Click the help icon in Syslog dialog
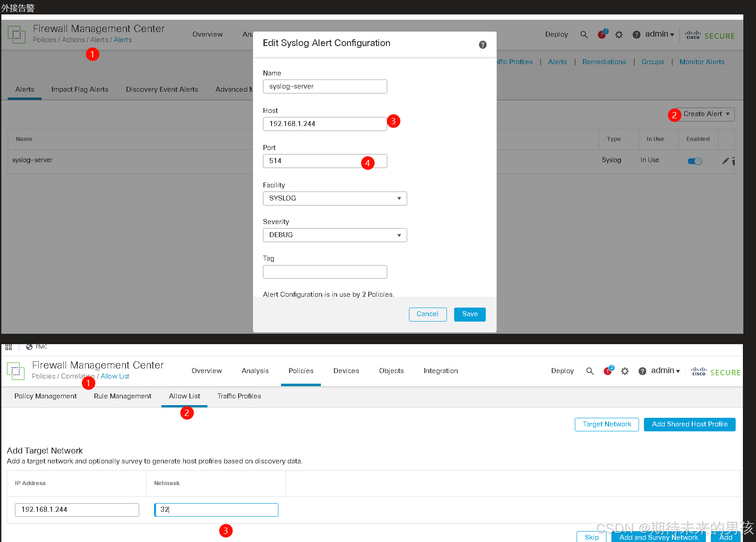 [483, 45]
